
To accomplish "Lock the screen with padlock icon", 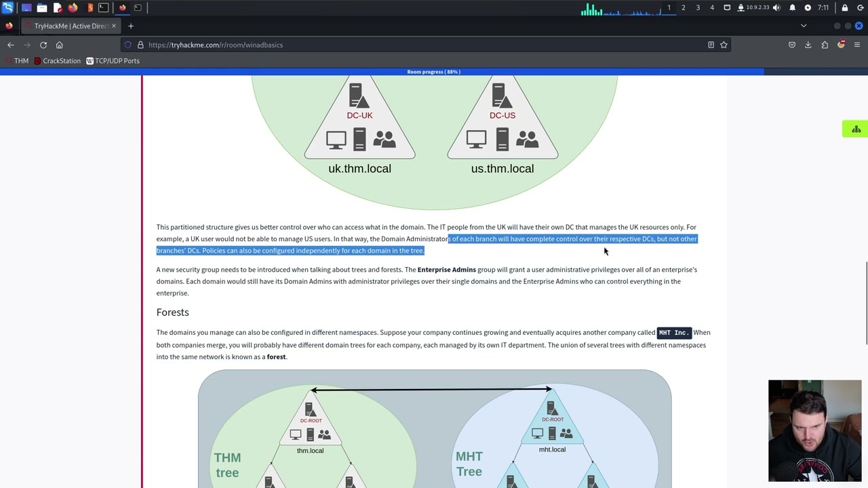I will (845, 7).
